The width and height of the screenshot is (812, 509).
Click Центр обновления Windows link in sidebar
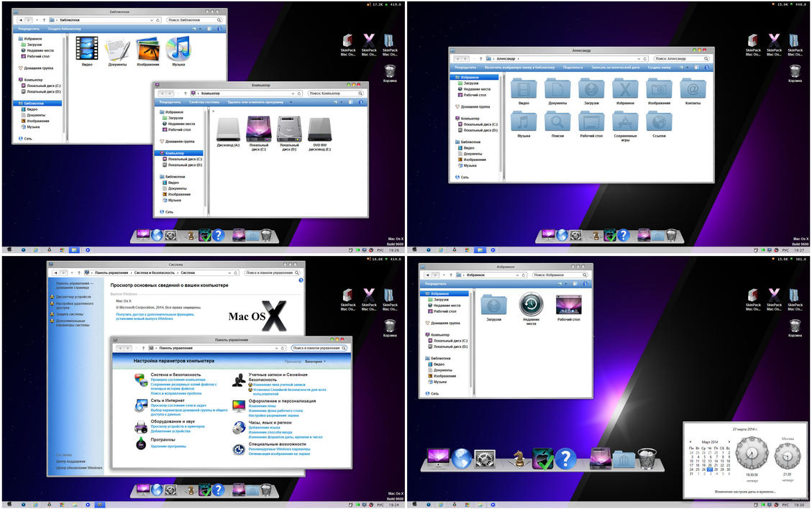coord(79,468)
